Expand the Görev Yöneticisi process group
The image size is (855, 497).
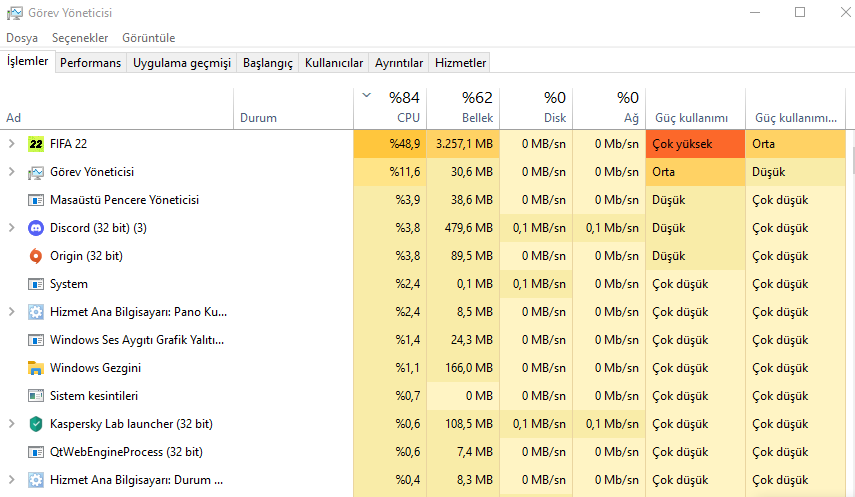click(x=11, y=172)
